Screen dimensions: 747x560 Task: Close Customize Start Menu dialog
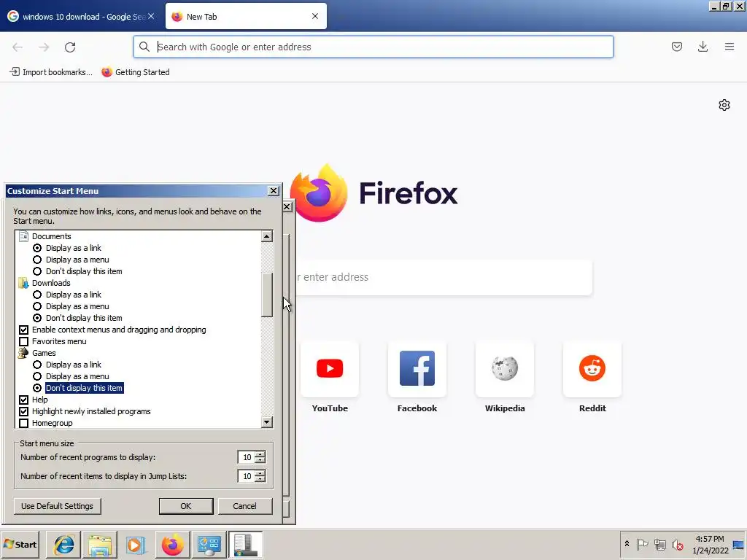click(274, 190)
